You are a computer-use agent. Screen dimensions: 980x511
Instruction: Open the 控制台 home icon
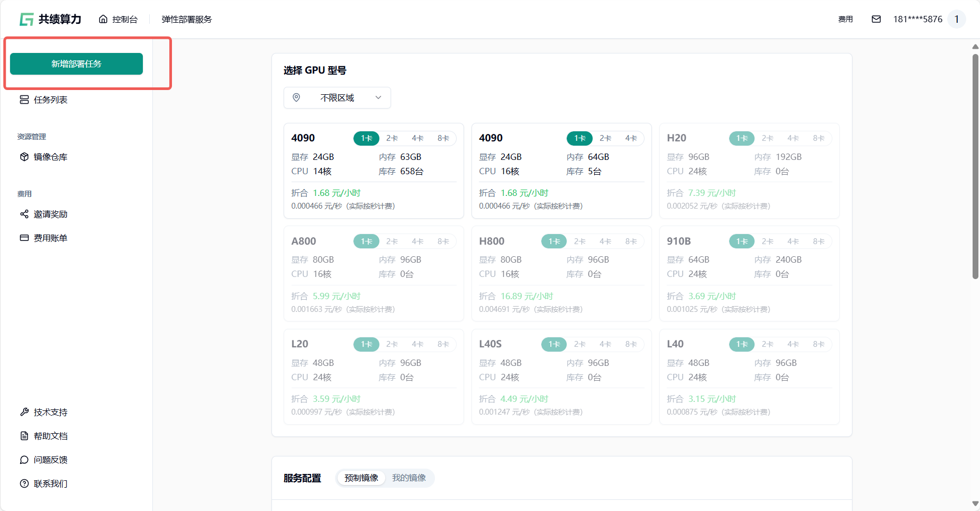103,20
